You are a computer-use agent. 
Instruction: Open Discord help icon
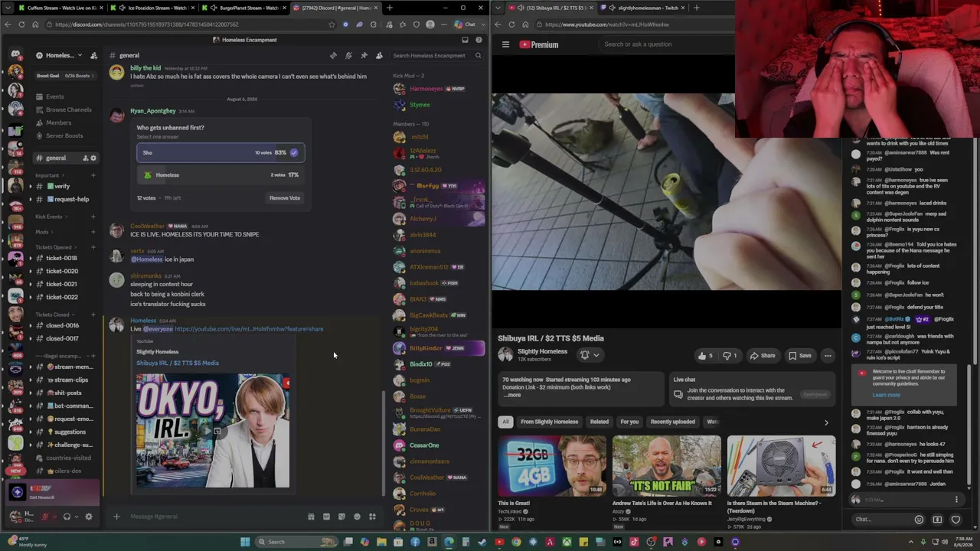[x=479, y=40]
